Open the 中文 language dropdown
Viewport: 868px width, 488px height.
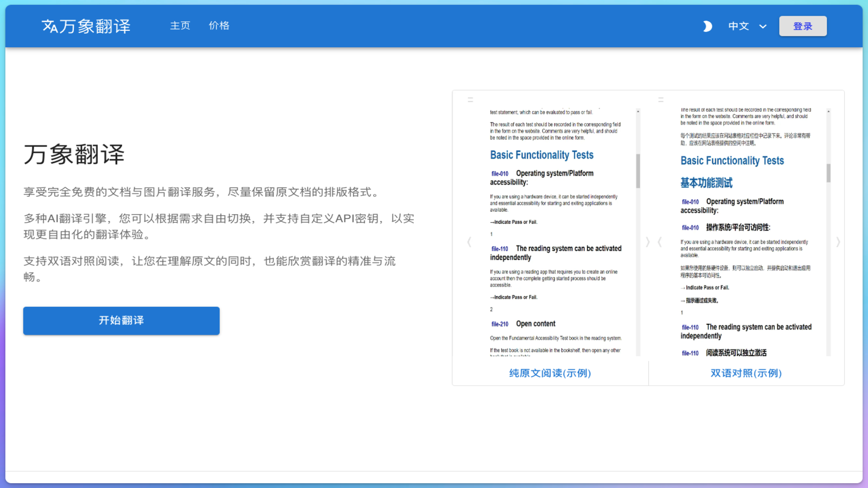(x=738, y=26)
